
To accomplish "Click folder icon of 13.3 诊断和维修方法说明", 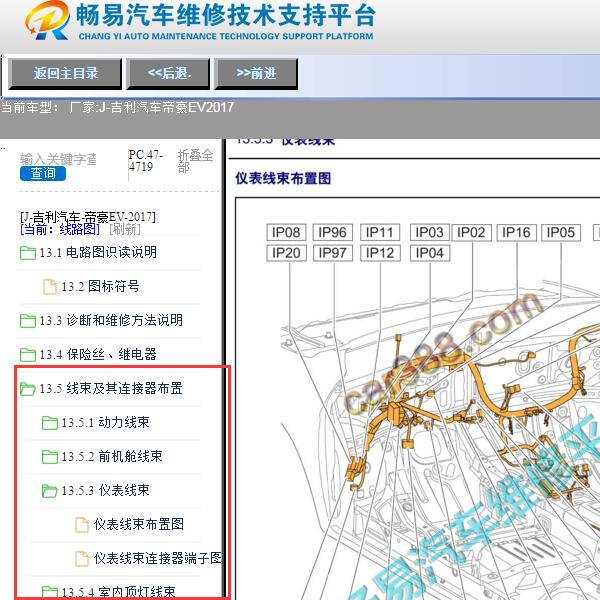I will 28,321.
